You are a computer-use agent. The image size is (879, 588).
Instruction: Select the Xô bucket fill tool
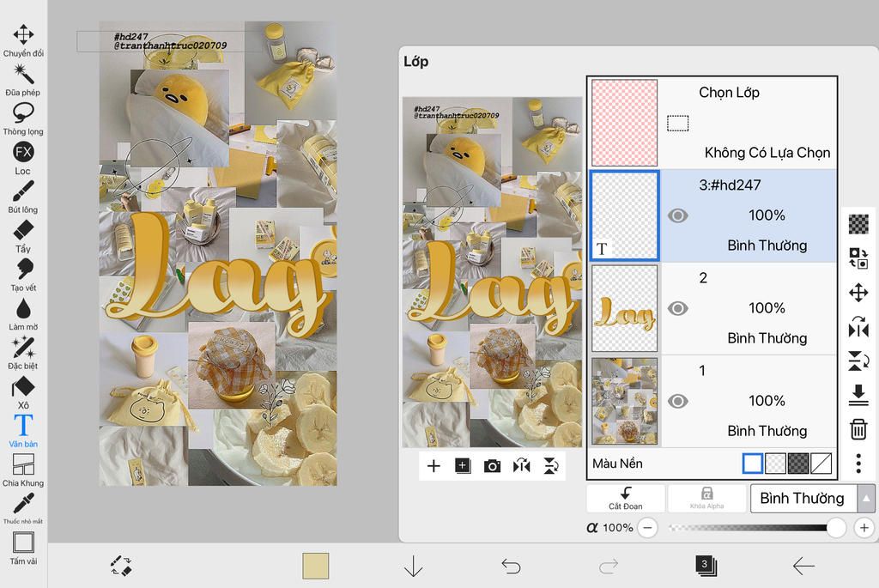(23, 393)
